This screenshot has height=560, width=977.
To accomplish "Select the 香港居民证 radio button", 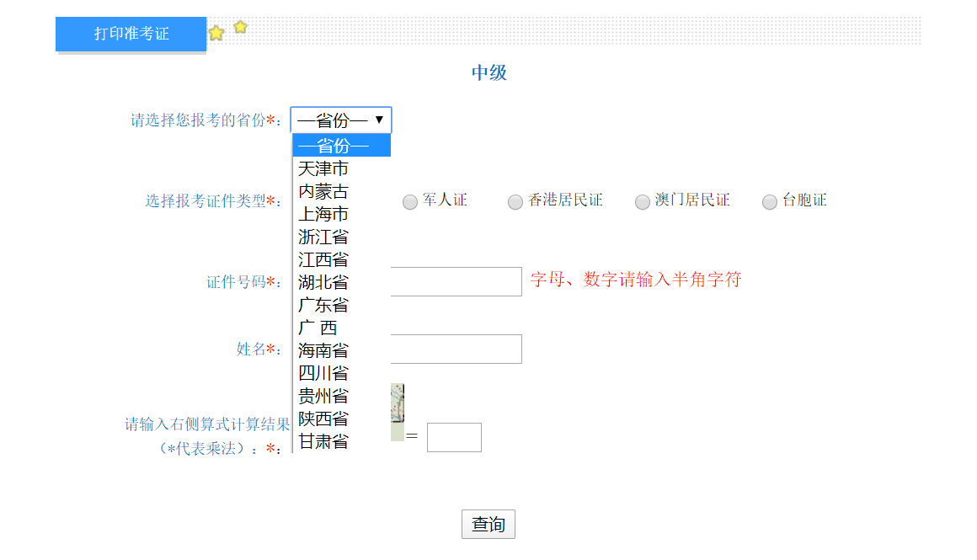I will [x=515, y=202].
